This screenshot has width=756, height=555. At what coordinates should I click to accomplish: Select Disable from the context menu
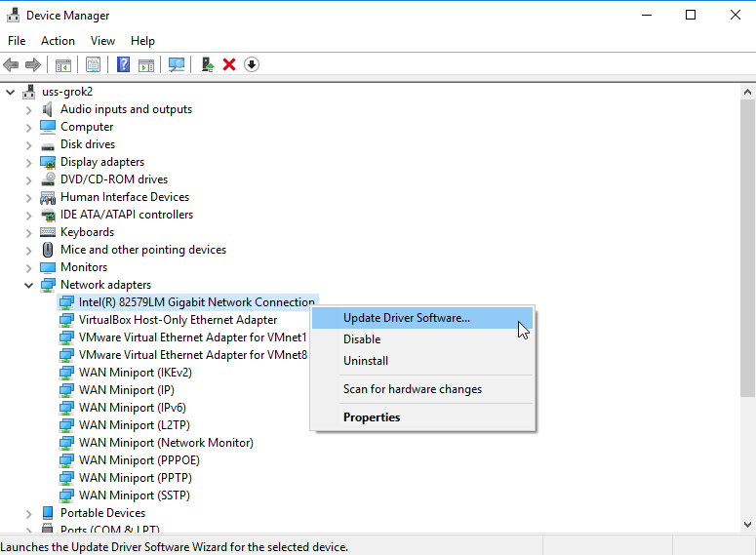pyautogui.click(x=362, y=339)
